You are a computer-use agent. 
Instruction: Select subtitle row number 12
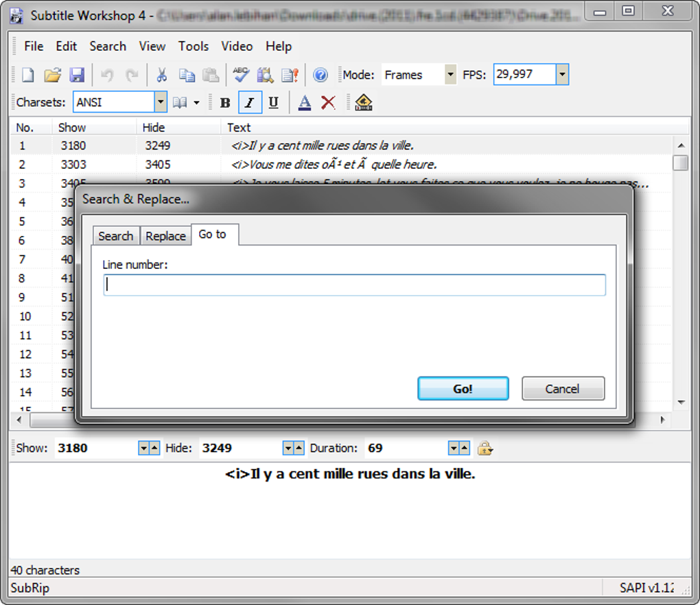[x=25, y=354]
